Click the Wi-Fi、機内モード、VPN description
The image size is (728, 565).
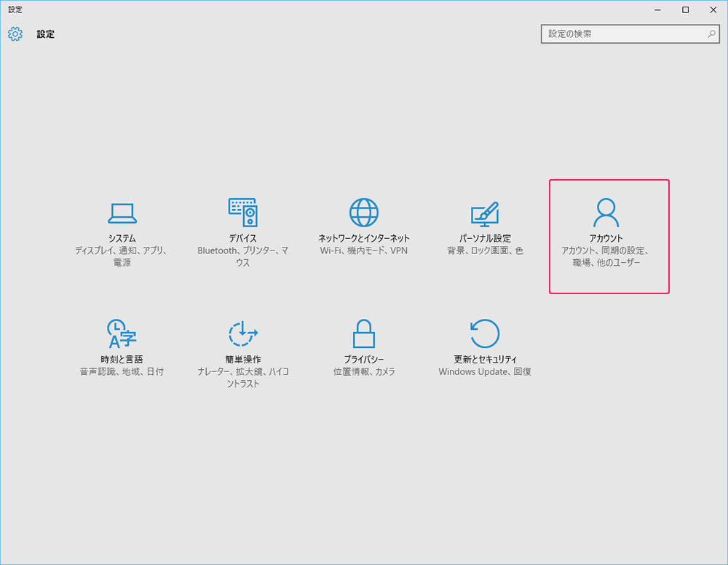pos(363,250)
